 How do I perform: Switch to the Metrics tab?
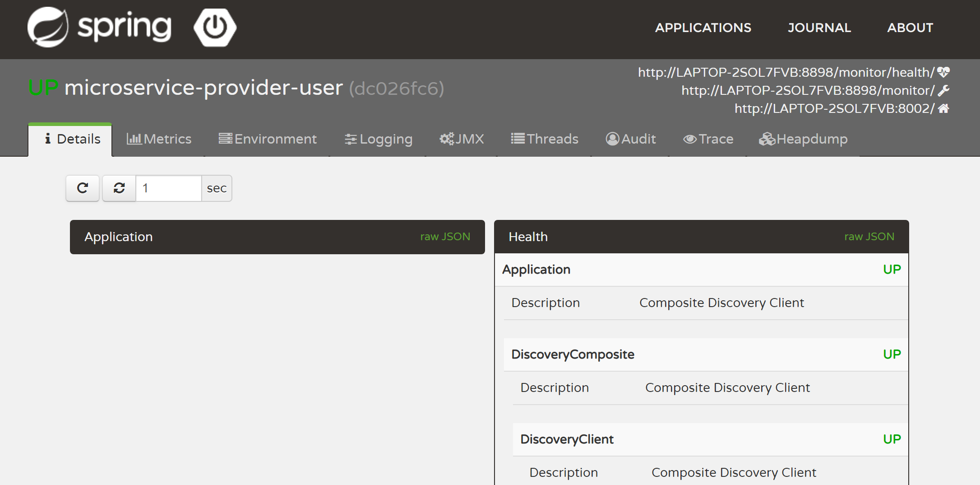pos(159,139)
